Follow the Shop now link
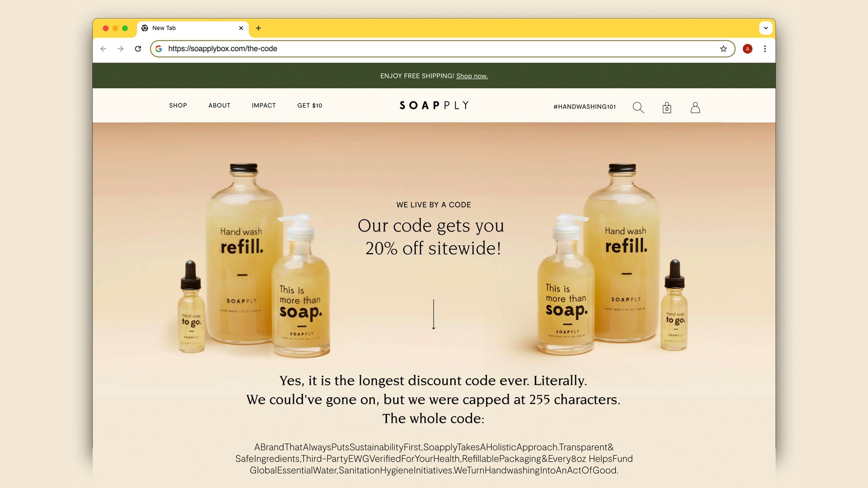The height and width of the screenshot is (488, 868). (472, 76)
